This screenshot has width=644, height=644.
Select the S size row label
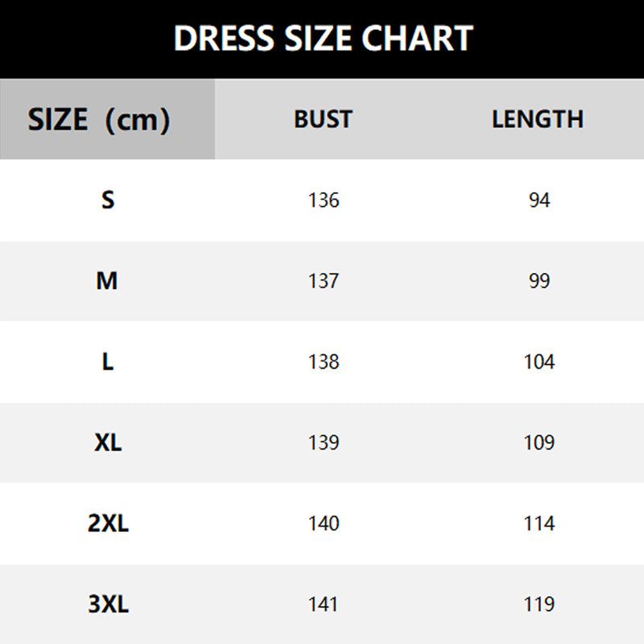(108, 200)
